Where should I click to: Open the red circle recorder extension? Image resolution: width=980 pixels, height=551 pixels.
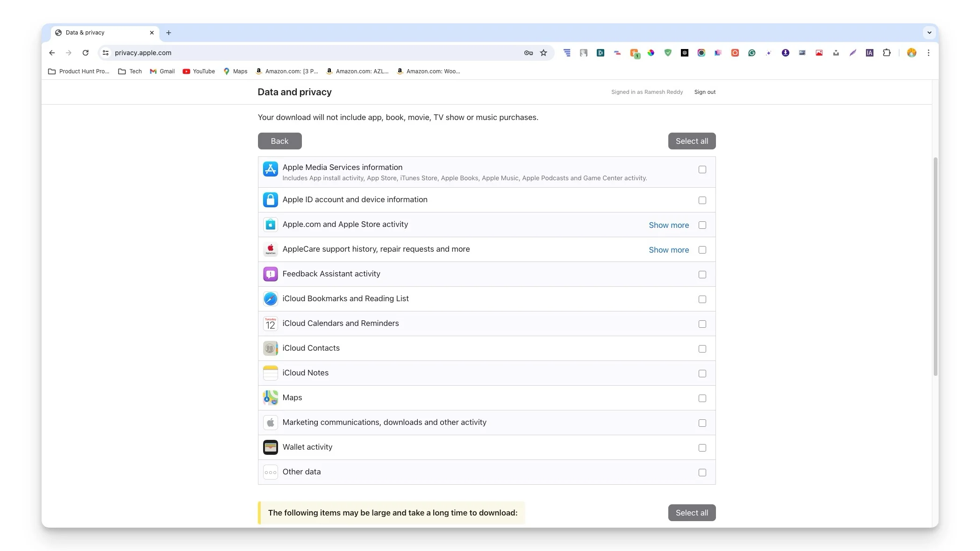point(735,53)
